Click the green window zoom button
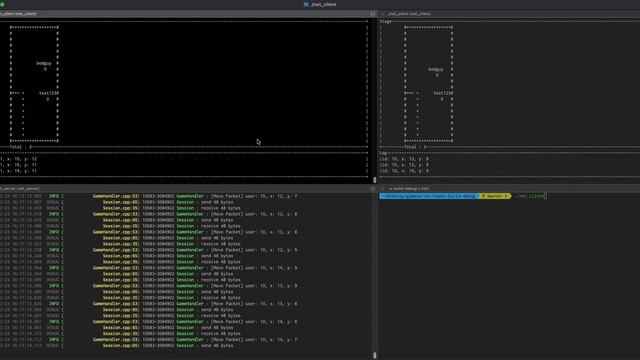The width and height of the screenshot is (640, 360). coord(2,4)
